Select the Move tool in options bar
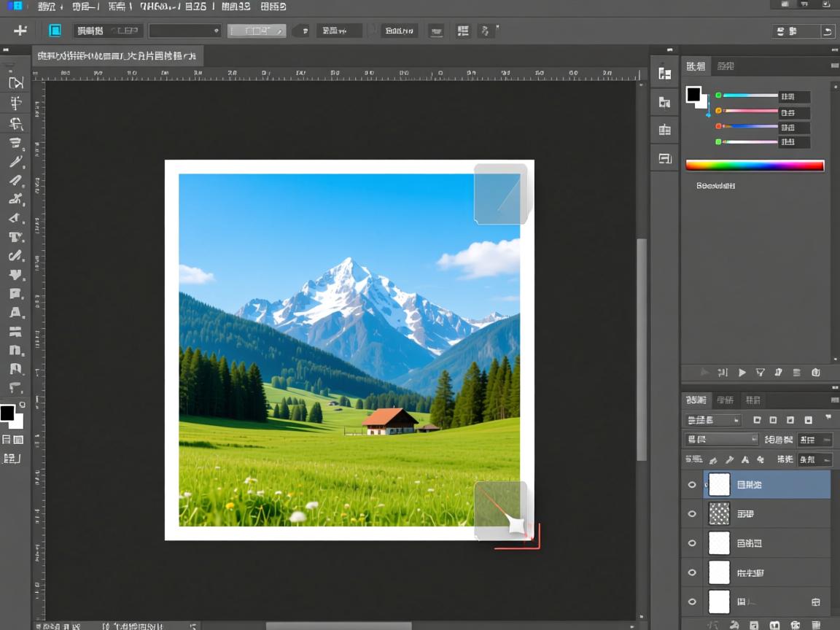Viewport: 840px width, 630px height. (x=20, y=31)
